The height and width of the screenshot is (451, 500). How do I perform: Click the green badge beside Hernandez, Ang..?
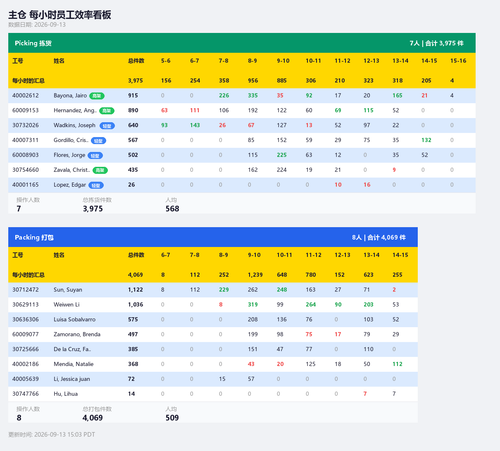tap(107, 111)
